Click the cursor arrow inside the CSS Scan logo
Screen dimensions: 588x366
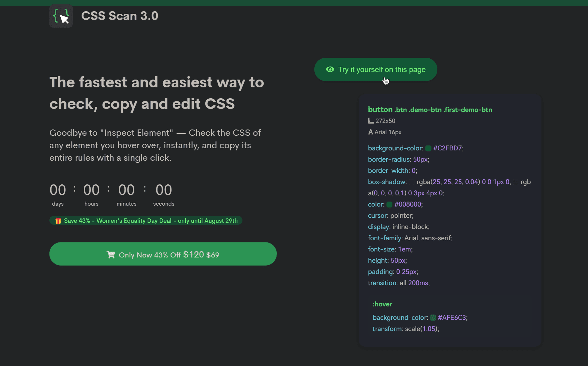65,19
